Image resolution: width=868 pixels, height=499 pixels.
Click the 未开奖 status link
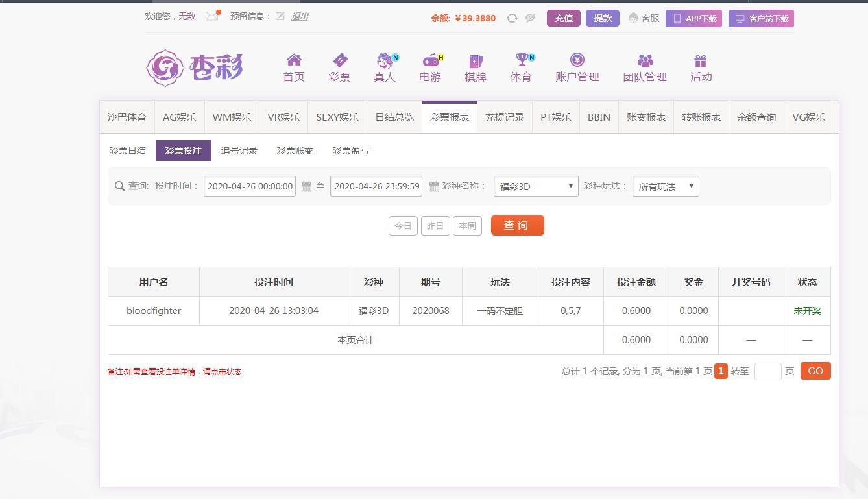tap(808, 311)
